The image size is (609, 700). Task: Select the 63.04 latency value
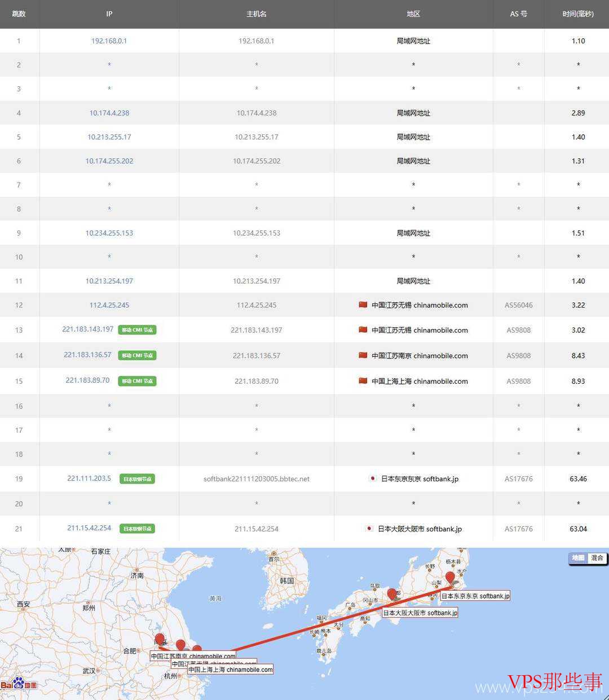pos(578,529)
